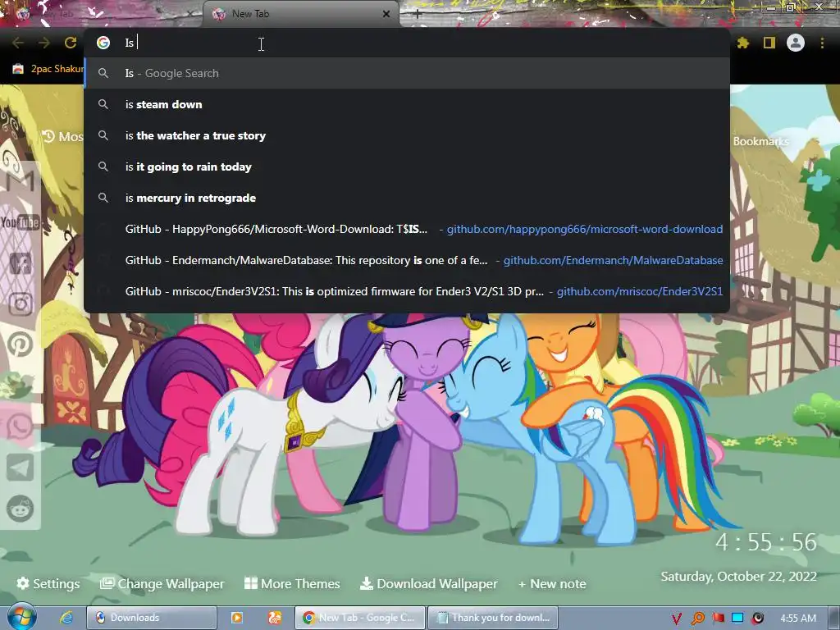Reload the page with the refresh icon

[71, 43]
